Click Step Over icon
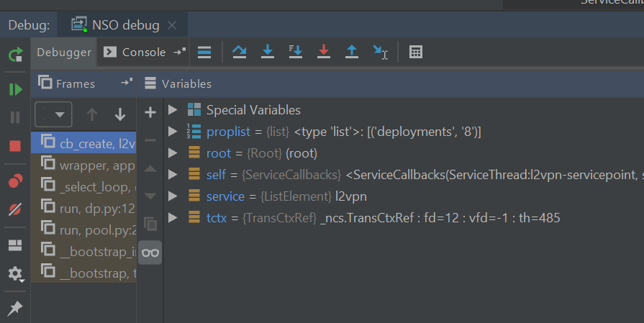 tap(240, 52)
